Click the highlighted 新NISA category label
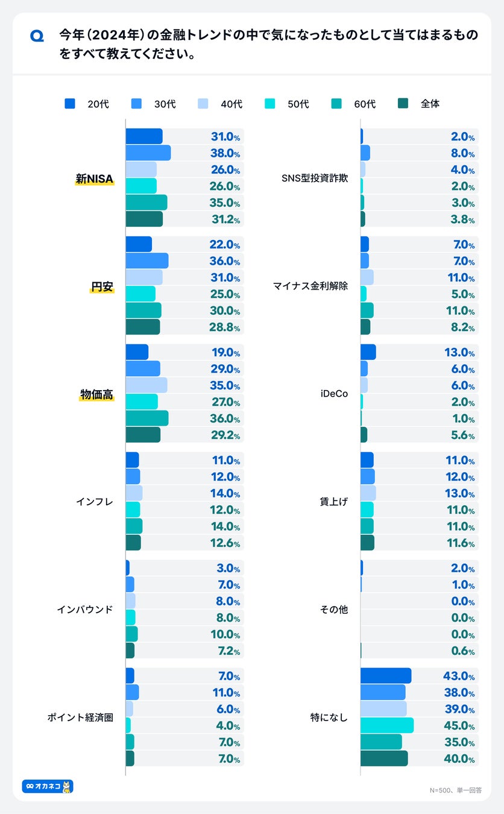Screen dimensions: 504x814 95,178
